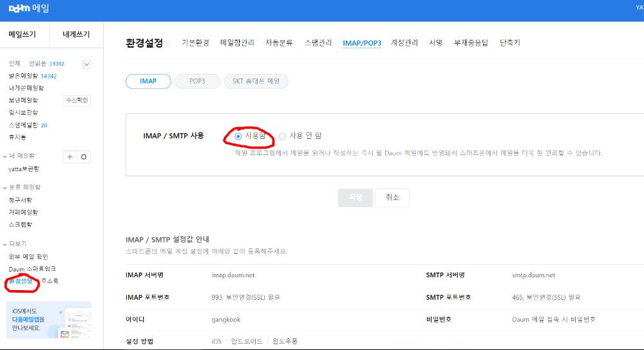
Task: Collapse the 분류 메일함 section
Action: pos(5,187)
